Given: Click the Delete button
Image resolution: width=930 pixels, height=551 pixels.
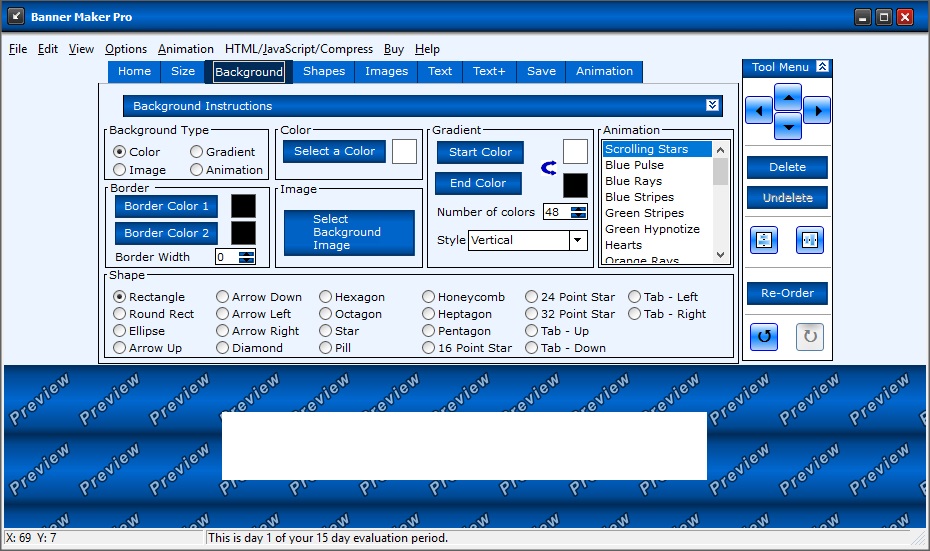Looking at the screenshot, I should tap(787, 167).
